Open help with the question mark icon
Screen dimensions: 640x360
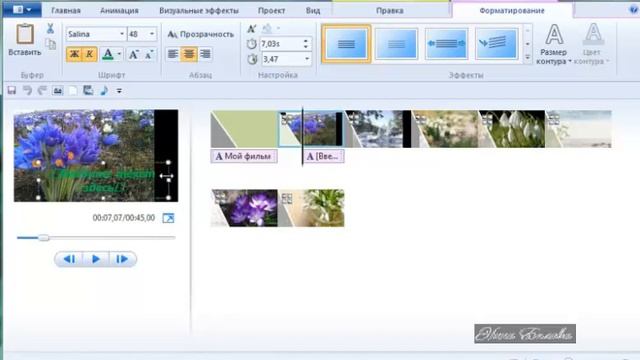coord(634,10)
